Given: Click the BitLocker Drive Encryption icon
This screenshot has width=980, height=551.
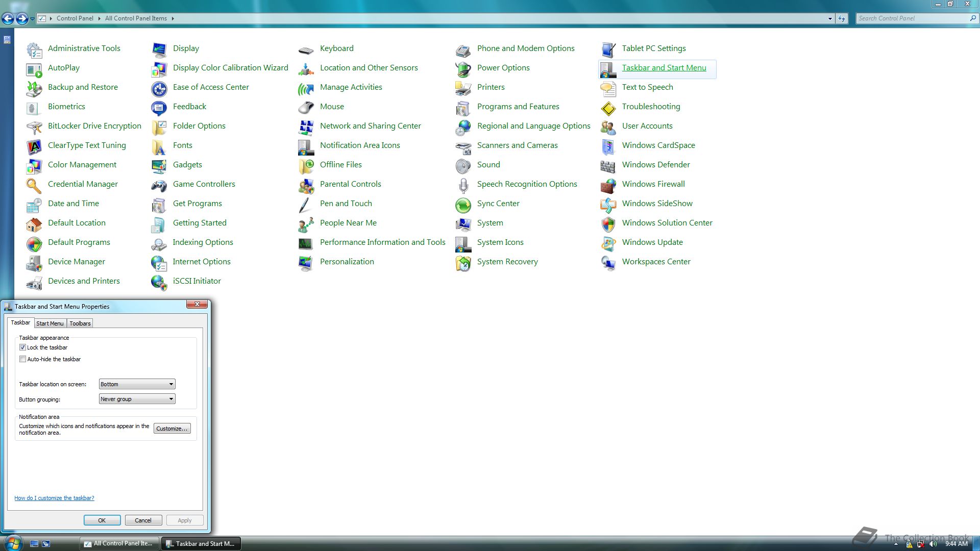Looking at the screenshot, I should (x=34, y=127).
